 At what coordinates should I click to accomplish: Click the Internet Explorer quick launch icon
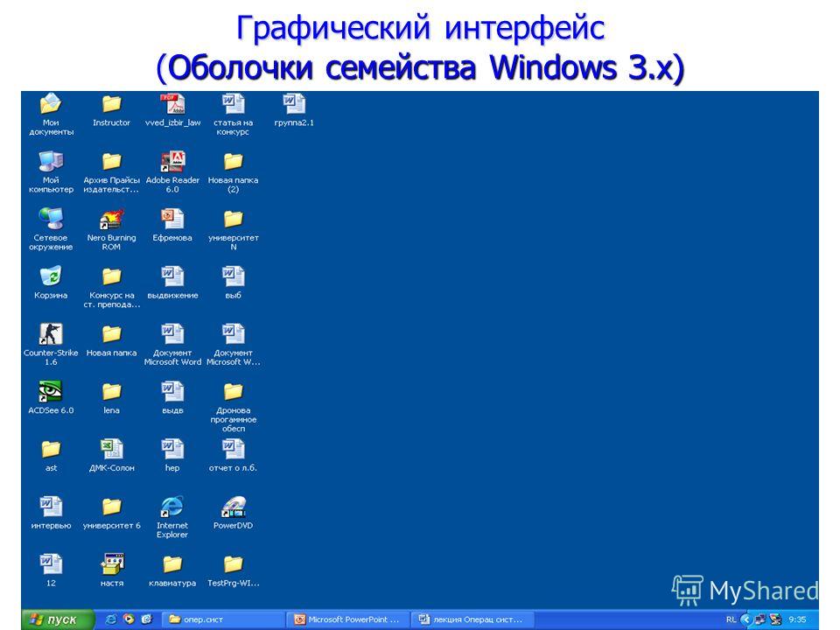(x=111, y=619)
